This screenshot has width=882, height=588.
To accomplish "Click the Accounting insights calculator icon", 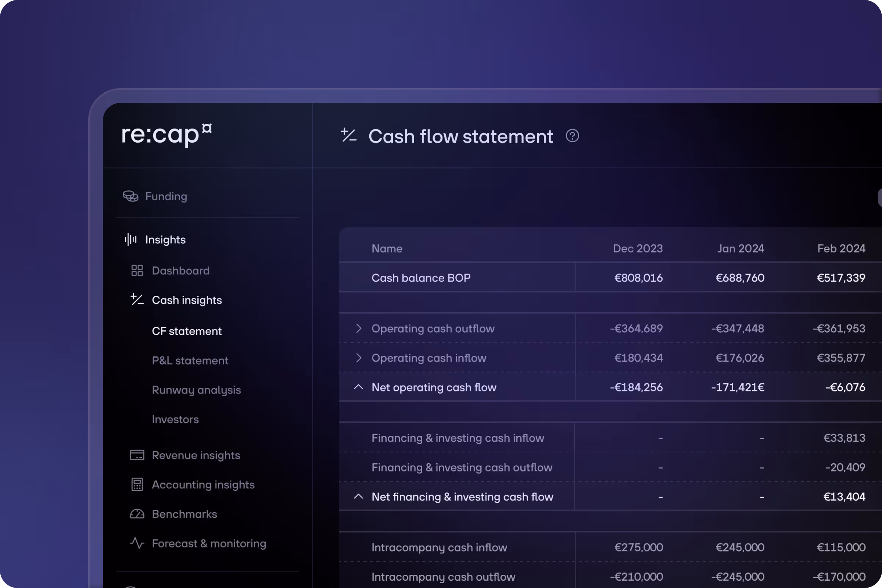I will (137, 484).
